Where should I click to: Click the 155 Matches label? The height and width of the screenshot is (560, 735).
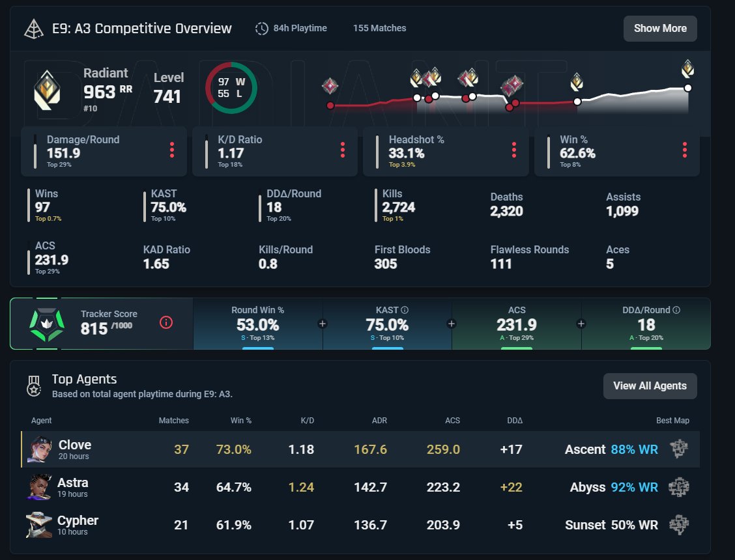tap(380, 28)
